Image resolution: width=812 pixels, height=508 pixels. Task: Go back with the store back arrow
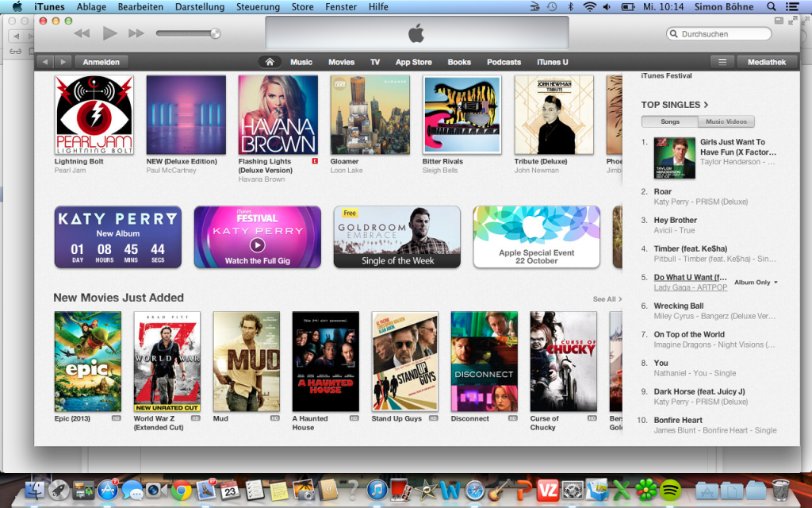tap(45, 62)
